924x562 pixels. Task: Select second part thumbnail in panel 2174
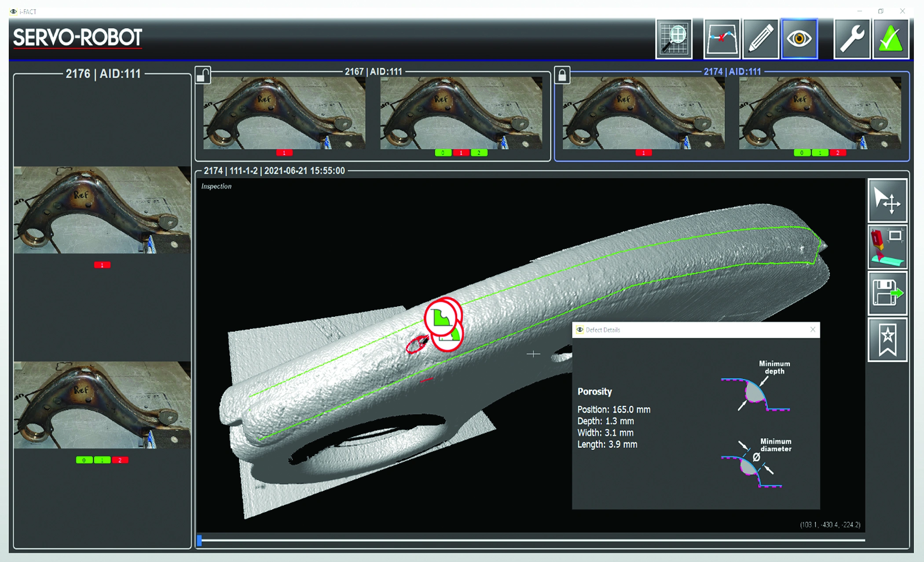click(x=820, y=113)
